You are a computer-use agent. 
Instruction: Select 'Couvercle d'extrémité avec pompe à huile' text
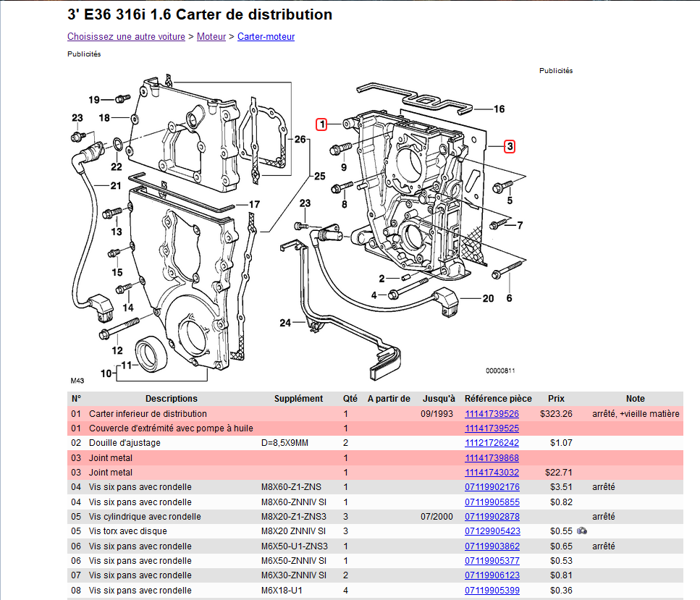coord(171,428)
